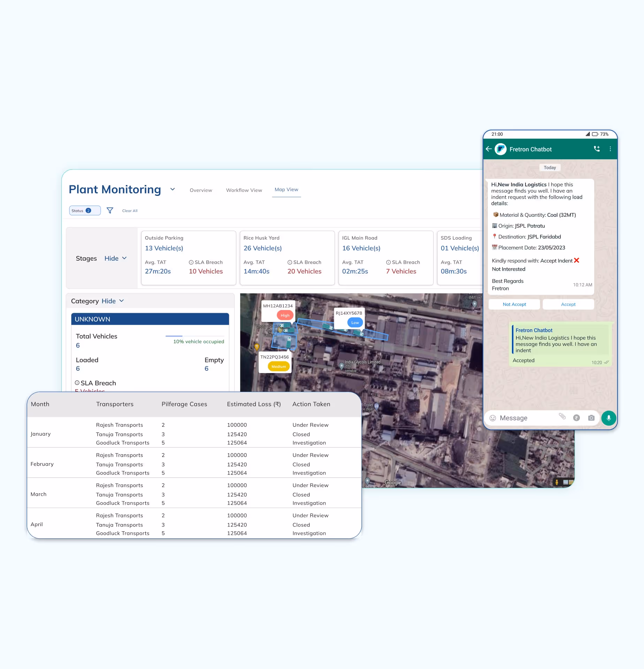
Task: Click SLA Breach info icon in IGL Main Road
Action: pos(388,262)
